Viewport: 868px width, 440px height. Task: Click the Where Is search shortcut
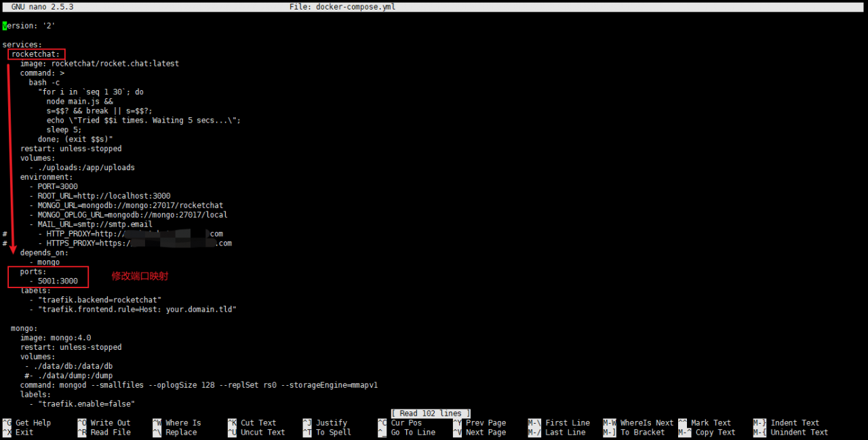coord(177,423)
